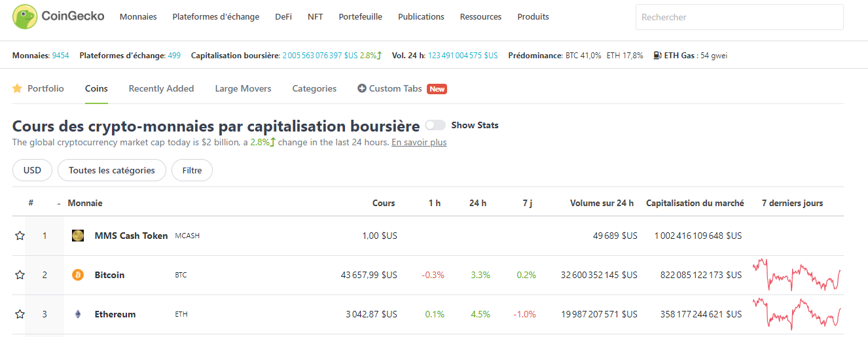Switch to the Recently Added tab
868x337 pixels.
[x=161, y=88]
